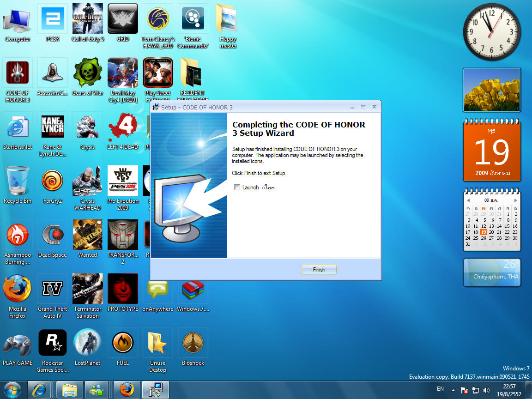Launch Internet Explorer from taskbar
This screenshot has width=532, height=399.
[x=39, y=390]
